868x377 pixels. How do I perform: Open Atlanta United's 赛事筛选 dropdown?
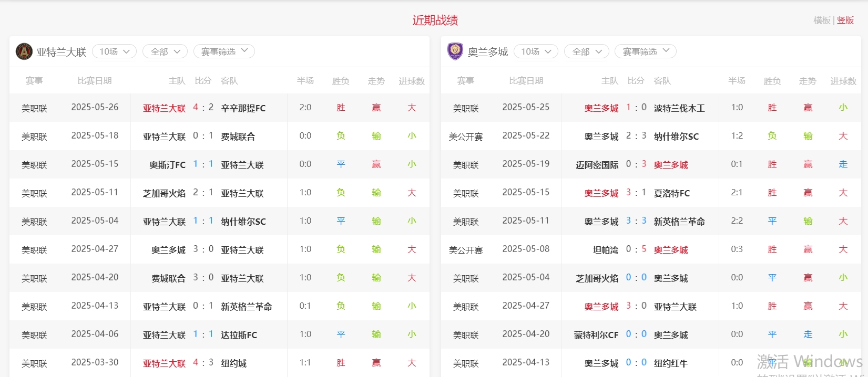click(224, 51)
